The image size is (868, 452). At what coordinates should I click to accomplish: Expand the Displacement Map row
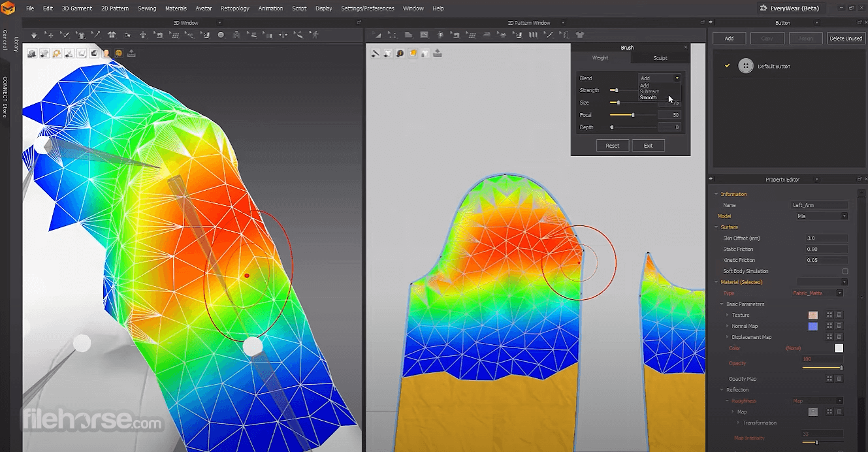point(727,337)
